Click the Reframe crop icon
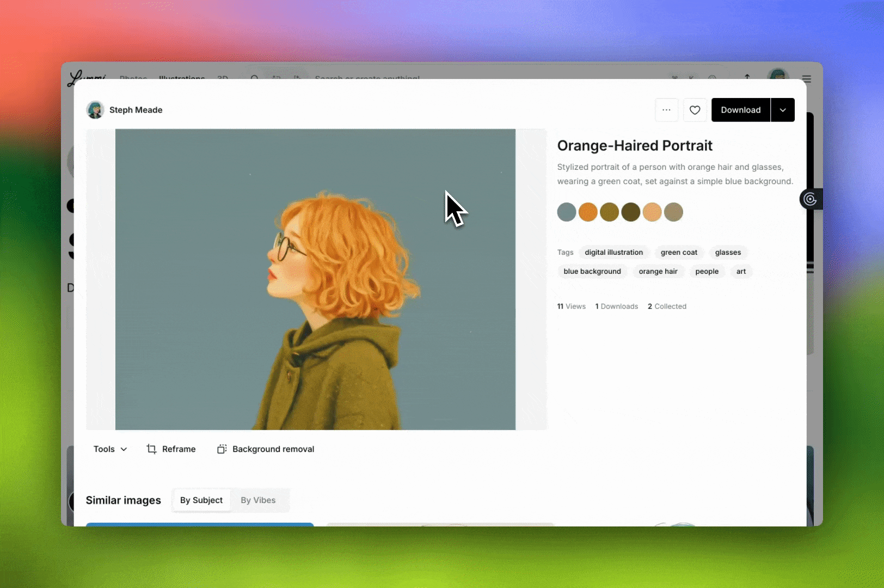Screen dimensions: 884x588 (x=152, y=449)
